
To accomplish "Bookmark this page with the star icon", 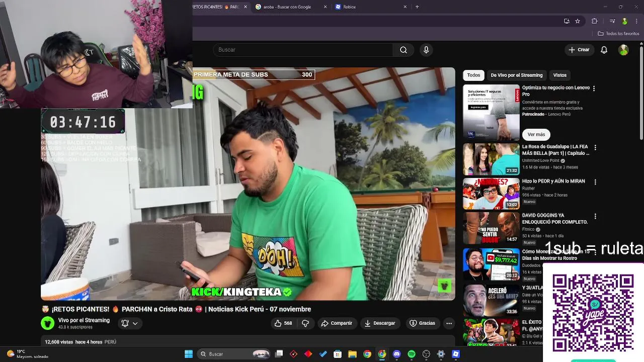I will click(578, 21).
